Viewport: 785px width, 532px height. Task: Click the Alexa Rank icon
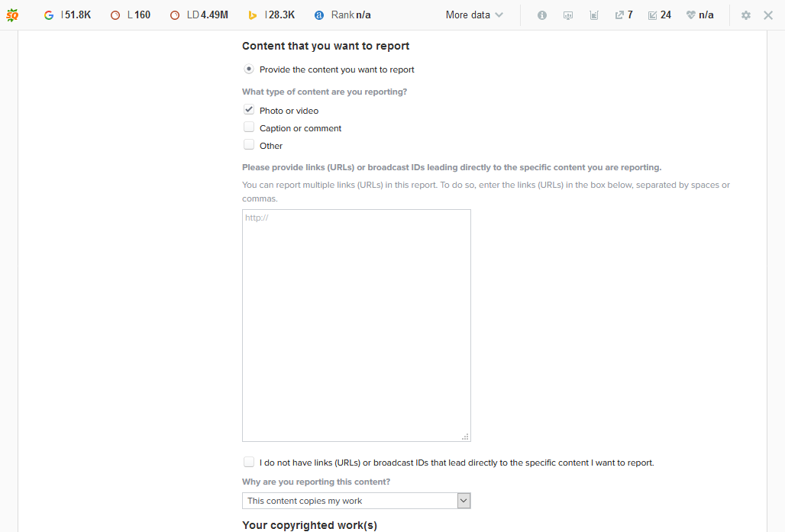[x=319, y=15]
